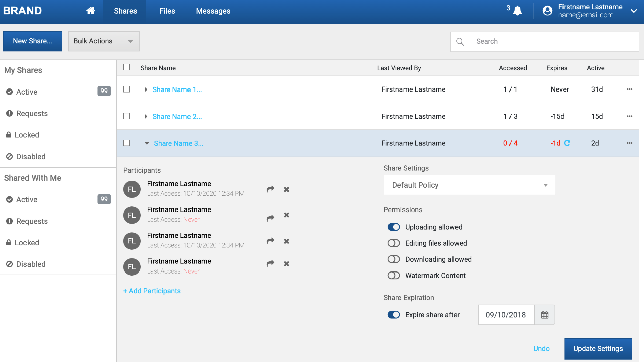The image size is (644, 362).
Task: Open more options for Share Name 3
Action: pyautogui.click(x=629, y=143)
